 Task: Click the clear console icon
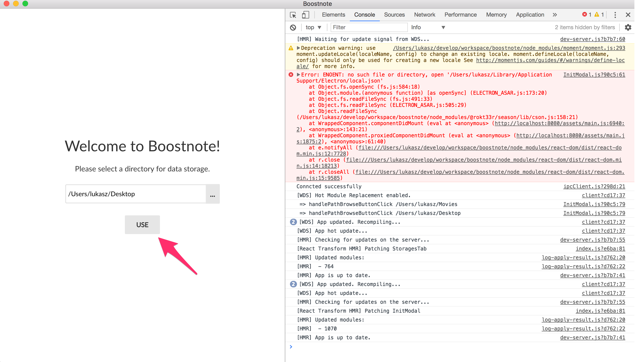point(293,28)
